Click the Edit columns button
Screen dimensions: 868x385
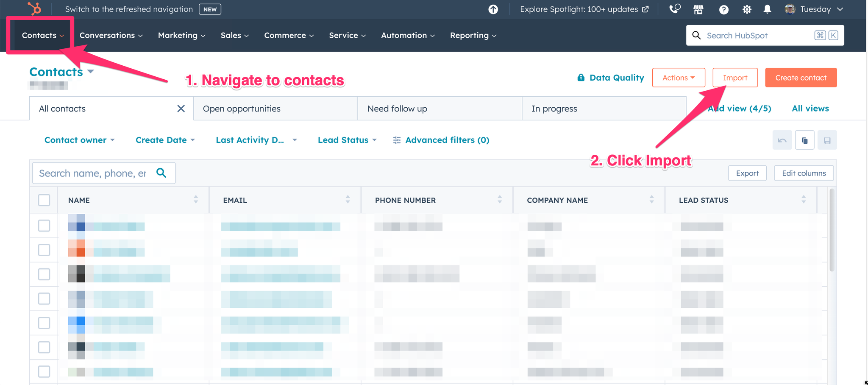[x=804, y=173]
